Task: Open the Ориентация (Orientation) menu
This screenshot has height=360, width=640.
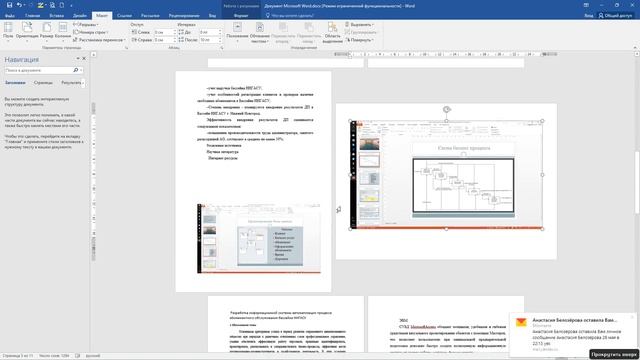Action: pos(27,32)
